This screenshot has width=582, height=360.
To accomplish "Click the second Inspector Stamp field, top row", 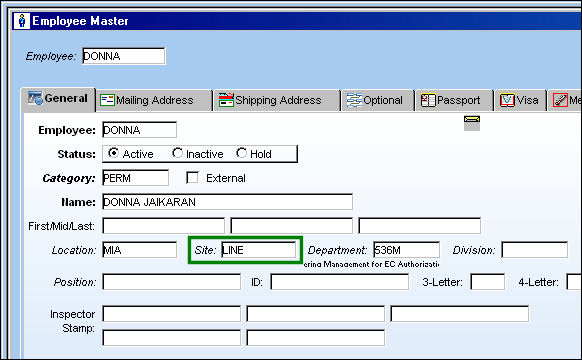I will coord(315,314).
